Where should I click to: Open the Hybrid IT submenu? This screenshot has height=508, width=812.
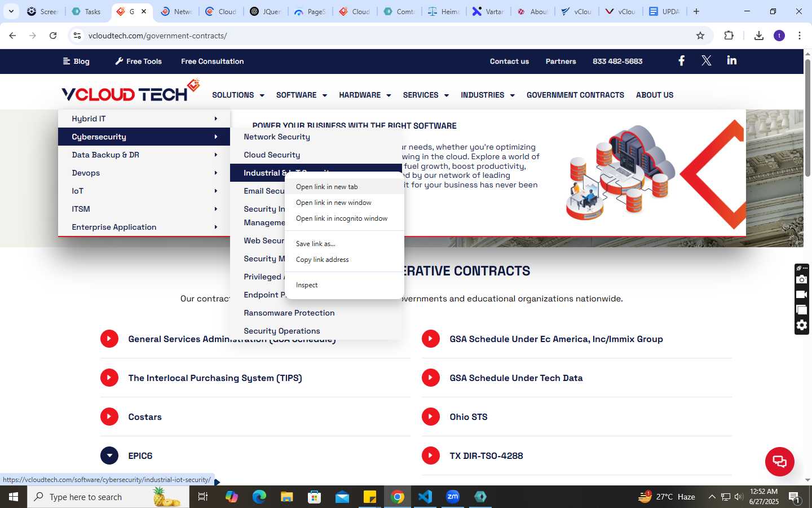click(144, 119)
